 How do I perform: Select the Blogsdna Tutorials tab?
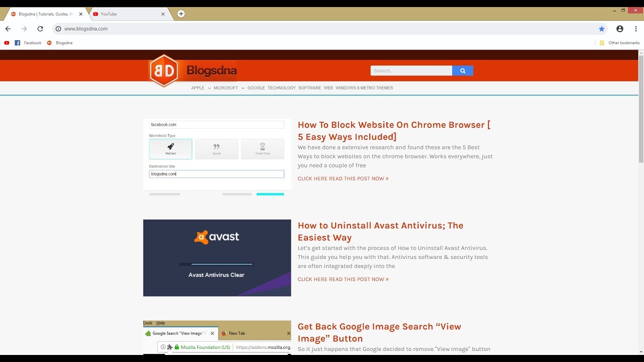tap(45, 14)
